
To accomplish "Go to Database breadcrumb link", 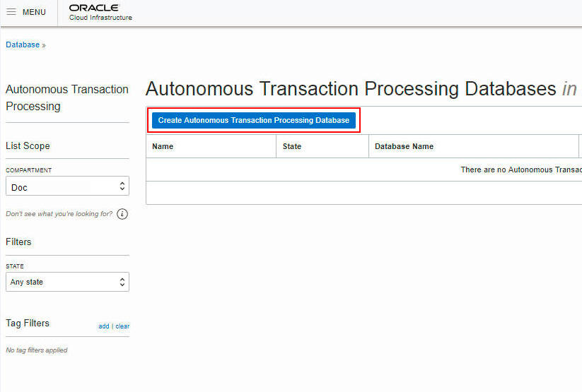I will pos(23,45).
